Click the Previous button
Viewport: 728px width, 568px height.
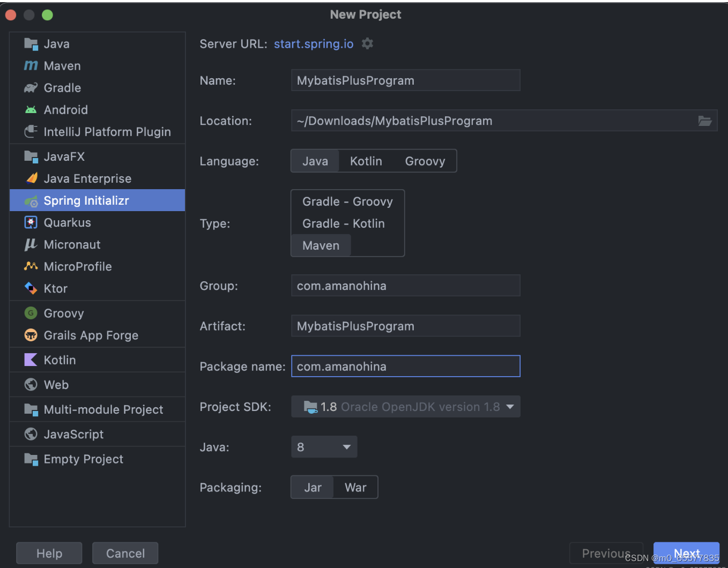[x=606, y=553]
